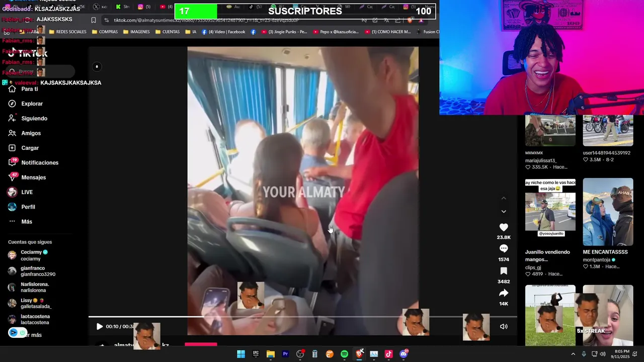Open system volume tray icon

coord(603,354)
